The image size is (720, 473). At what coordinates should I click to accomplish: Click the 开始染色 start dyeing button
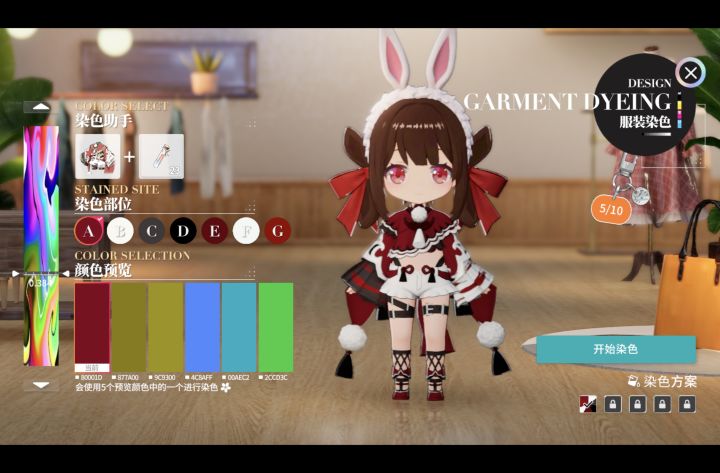tap(616, 349)
